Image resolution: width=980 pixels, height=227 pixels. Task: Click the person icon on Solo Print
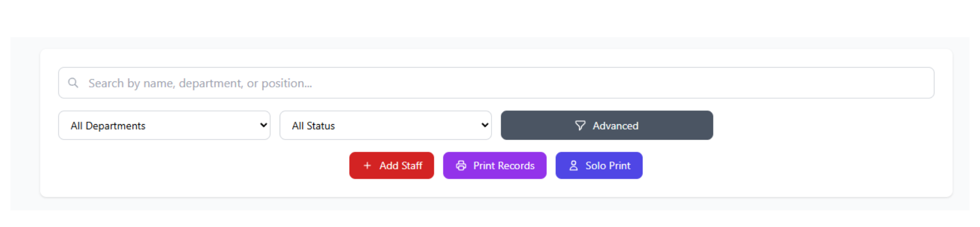pyautogui.click(x=573, y=166)
